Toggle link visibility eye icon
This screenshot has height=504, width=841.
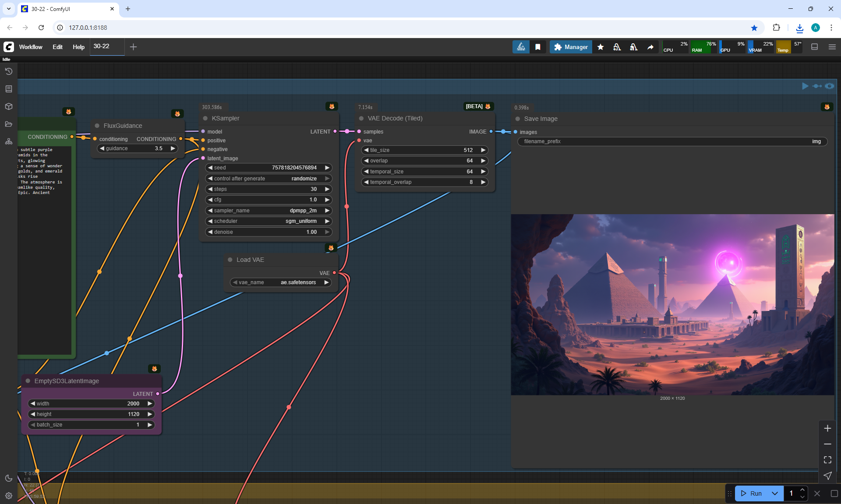tap(830, 86)
